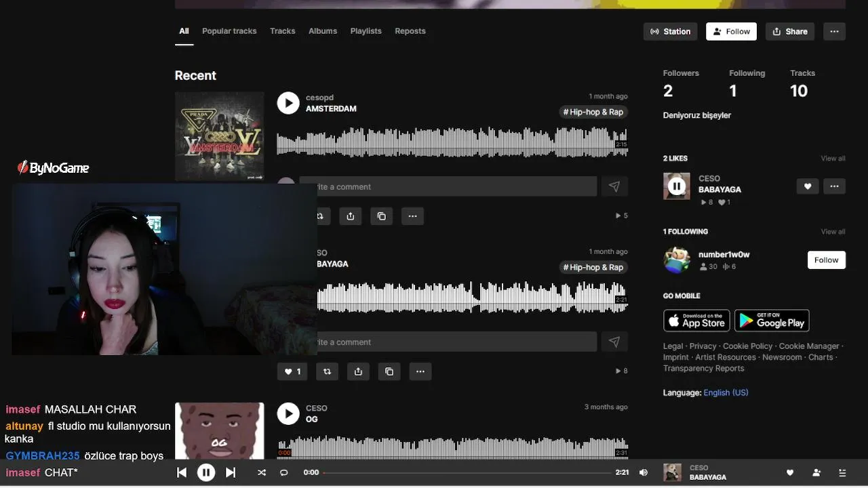Open Cookie Manager link
868x488 pixels.
click(809, 346)
